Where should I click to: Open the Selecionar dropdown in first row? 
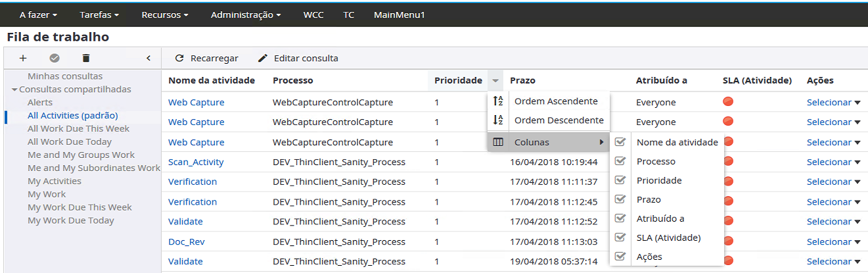pyautogui.click(x=833, y=103)
